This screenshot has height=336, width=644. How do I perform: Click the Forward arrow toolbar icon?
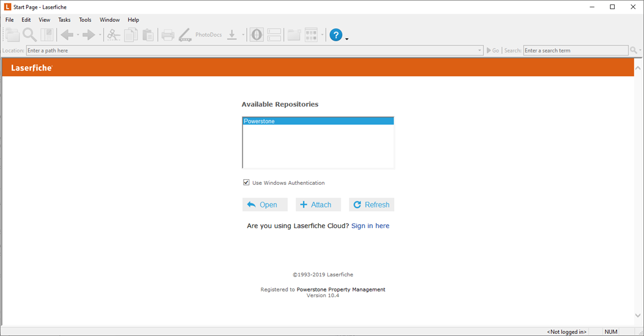(89, 35)
